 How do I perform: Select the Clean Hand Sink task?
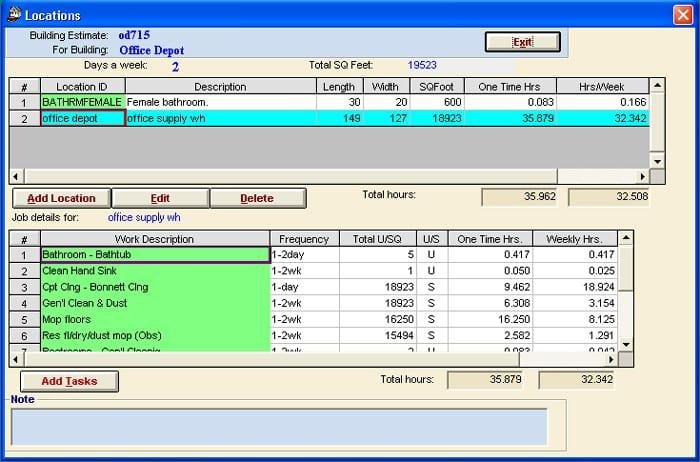(x=155, y=271)
